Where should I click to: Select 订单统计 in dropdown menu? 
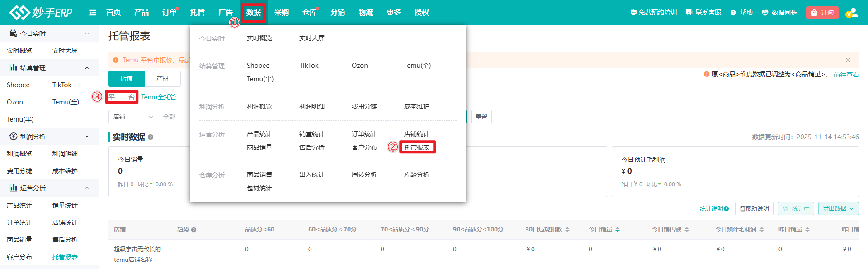pyautogui.click(x=364, y=134)
